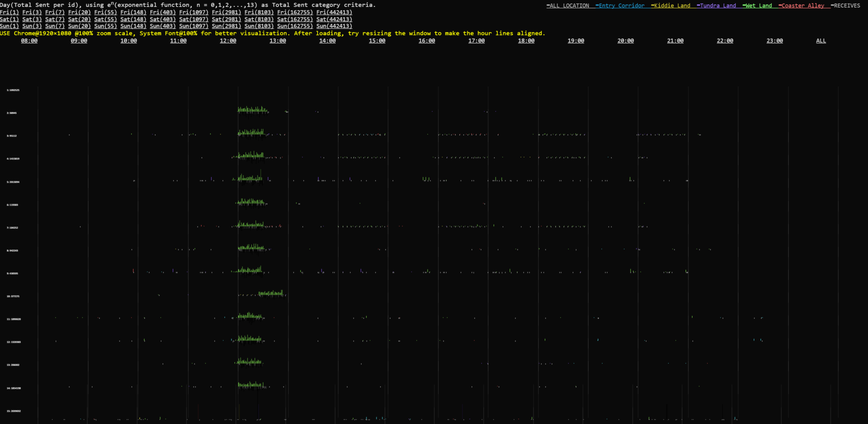868x424 pixels.
Task: Open the 14:00 hour link
Action: point(328,41)
